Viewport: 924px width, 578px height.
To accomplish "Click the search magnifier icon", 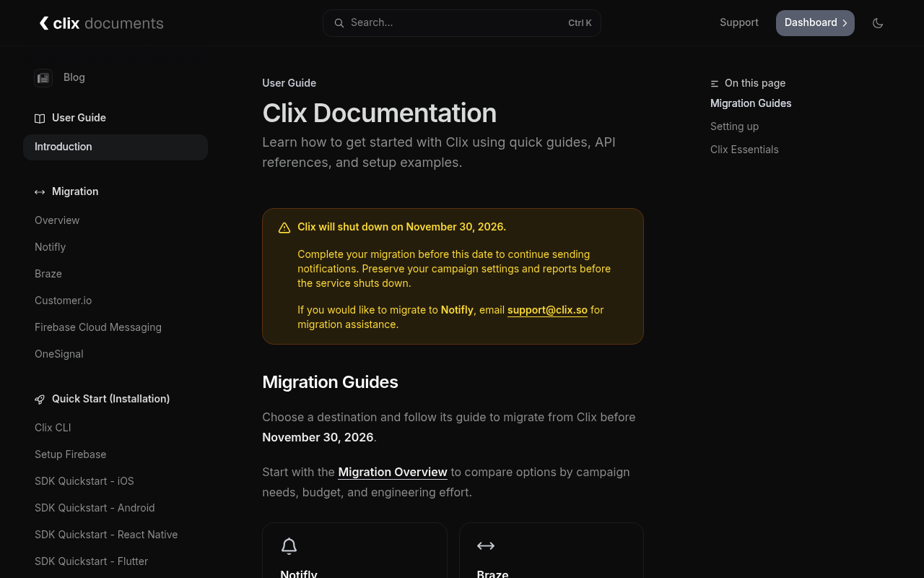I will pos(339,23).
